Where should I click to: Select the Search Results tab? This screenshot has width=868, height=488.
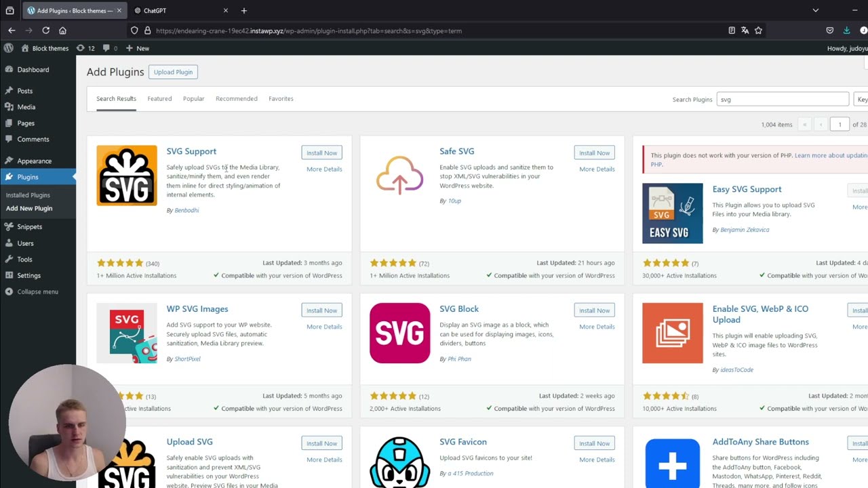point(116,99)
